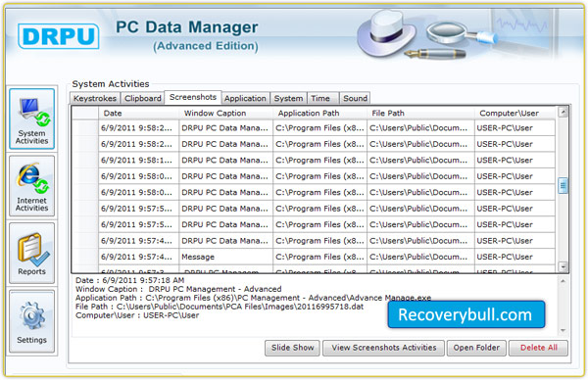This screenshot has width=588, height=380.
Task: Open Reports clipboard icon
Action: 32,253
